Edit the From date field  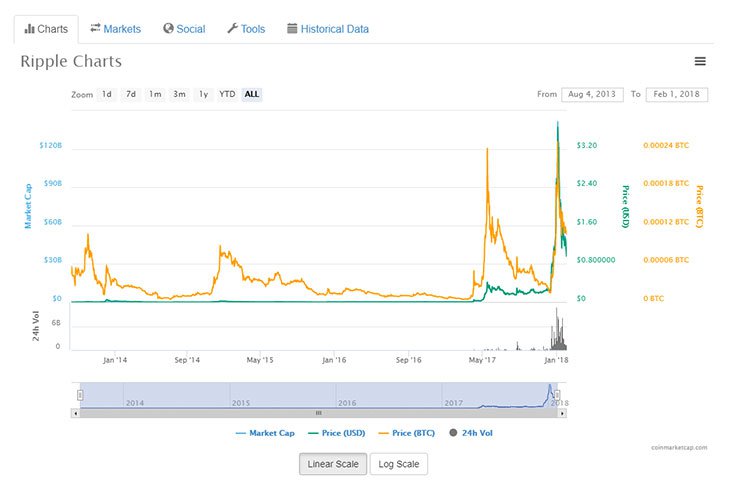592,94
